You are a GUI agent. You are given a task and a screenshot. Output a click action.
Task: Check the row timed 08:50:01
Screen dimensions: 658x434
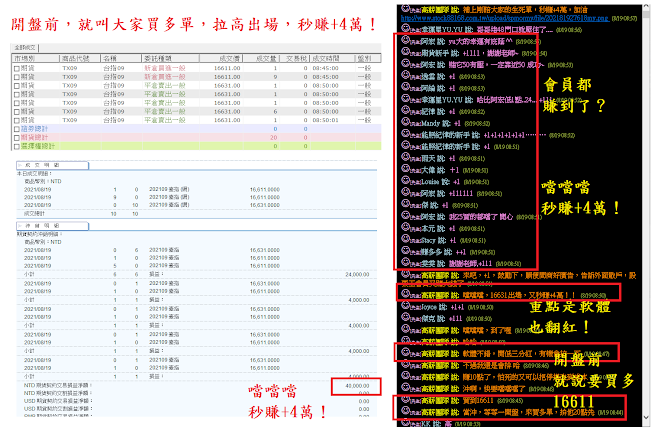pyautogui.click(x=17, y=120)
